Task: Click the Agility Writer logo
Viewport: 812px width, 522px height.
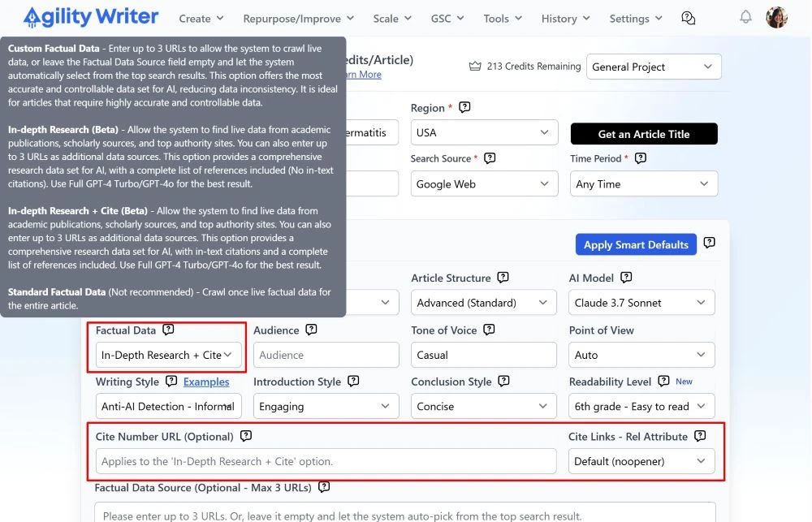Action: (91, 17)
